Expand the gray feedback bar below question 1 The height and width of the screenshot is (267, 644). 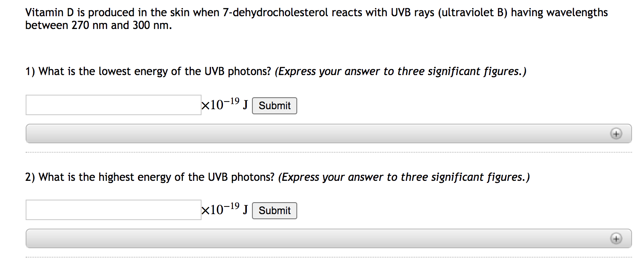328,134
